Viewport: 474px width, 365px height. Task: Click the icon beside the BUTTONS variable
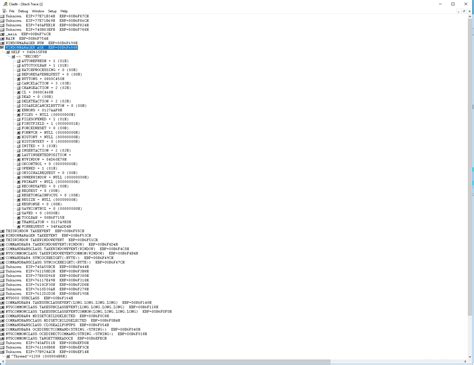19,79
